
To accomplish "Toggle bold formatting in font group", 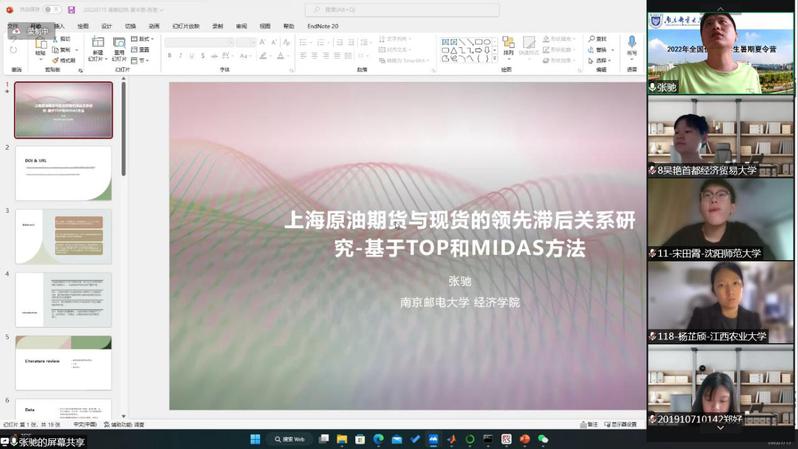I will [x=169, y=56].
